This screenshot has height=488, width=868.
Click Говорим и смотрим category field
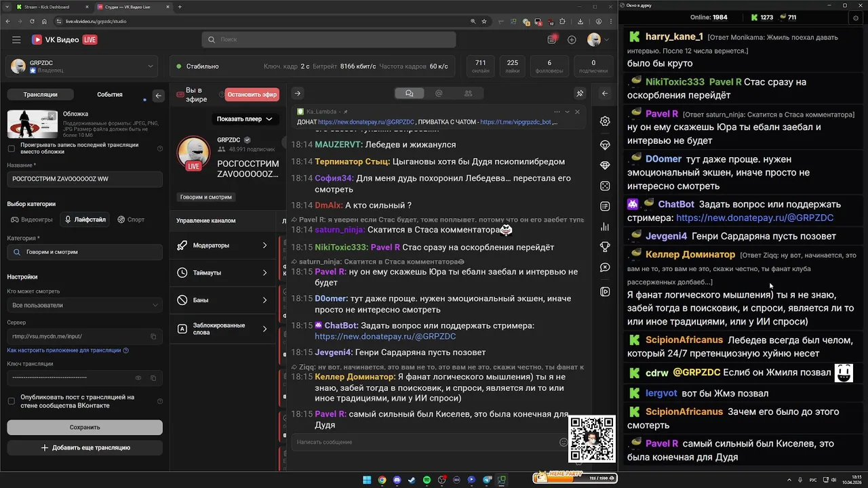pyautogui.click(x=85, y=252)
